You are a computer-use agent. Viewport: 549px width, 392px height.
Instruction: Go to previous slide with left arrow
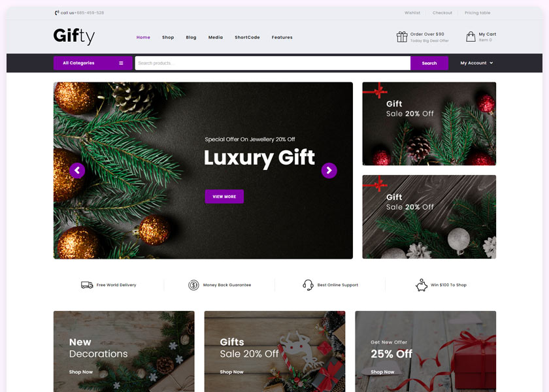pos(77,171)
